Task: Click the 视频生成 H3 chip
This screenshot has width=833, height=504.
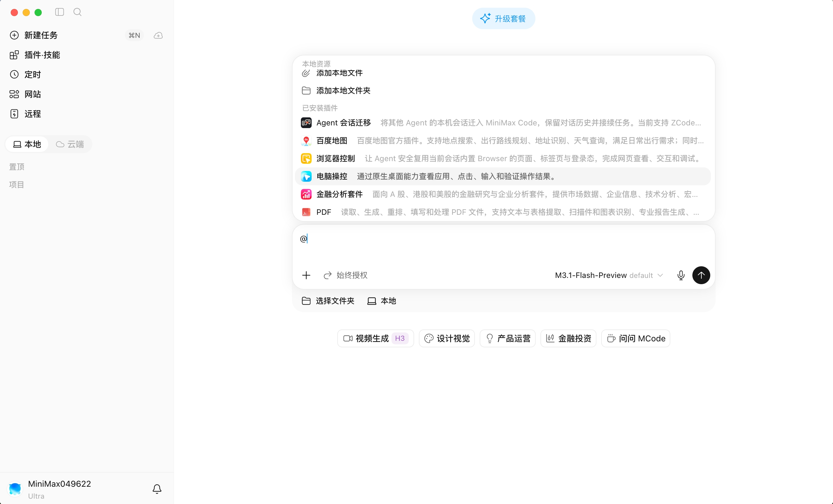Action: coord(376,338)
